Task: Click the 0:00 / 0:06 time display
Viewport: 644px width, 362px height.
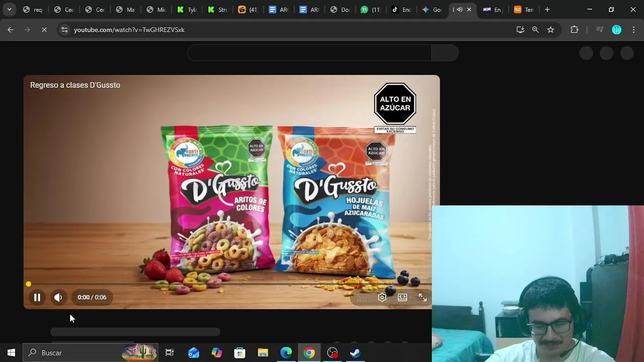Action: [x=92, y=297]
